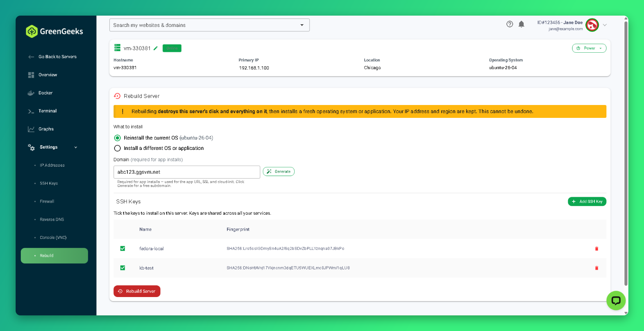Open Graphs from the sidebar
This screenshot has height=331, width=644.
[x=46, y=129]
